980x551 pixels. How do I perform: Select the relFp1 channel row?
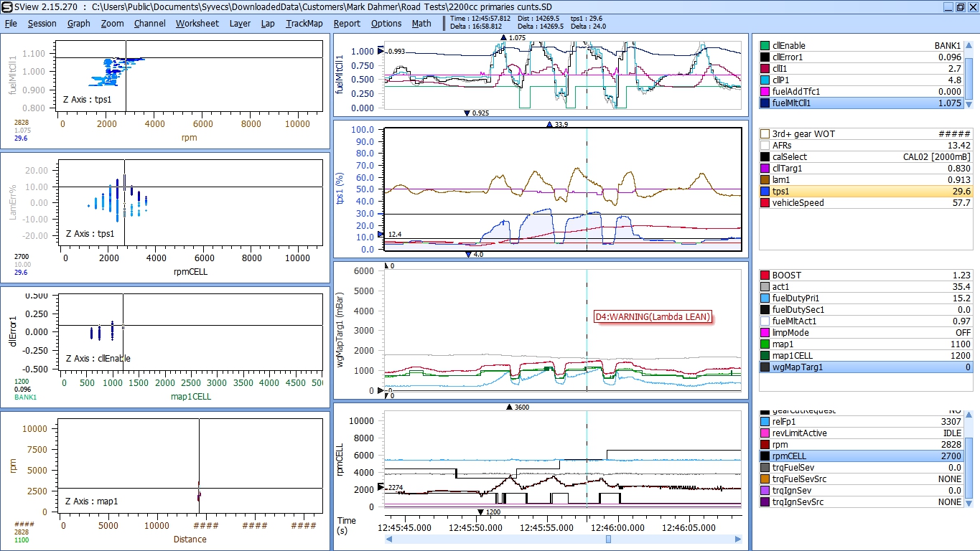[861, 422]
